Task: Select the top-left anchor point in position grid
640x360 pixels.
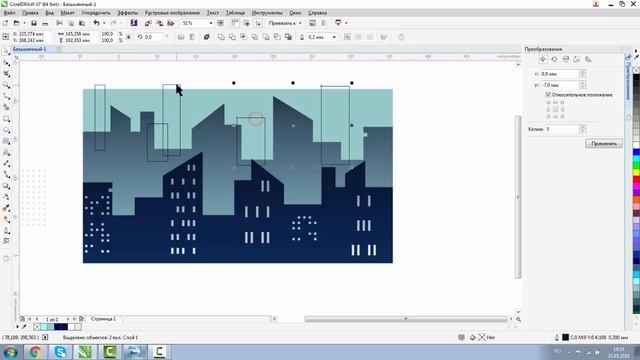Action: 548,102
